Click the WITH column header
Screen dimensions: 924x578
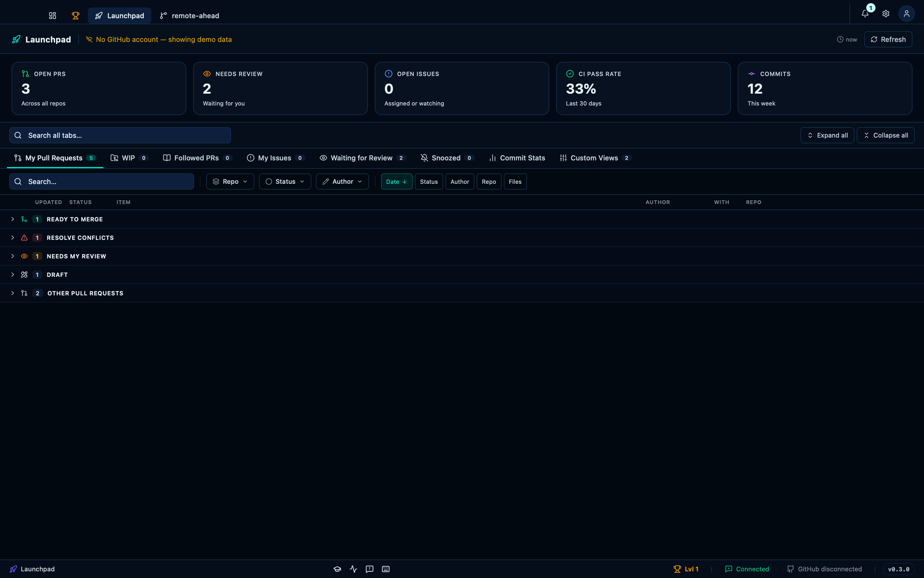[x=722, y=202]
